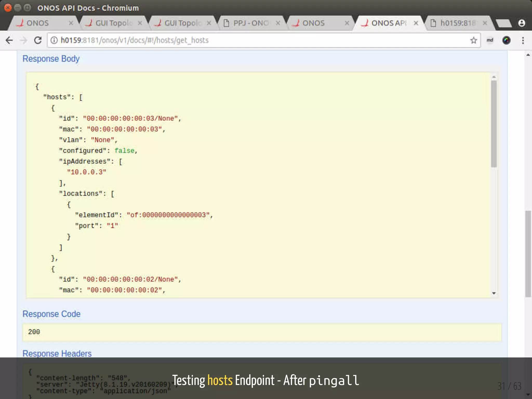Image resolution: width=532 pixels, height=399 pixels.
Task: Click the response body scroll down arrow
Action: 494,293
